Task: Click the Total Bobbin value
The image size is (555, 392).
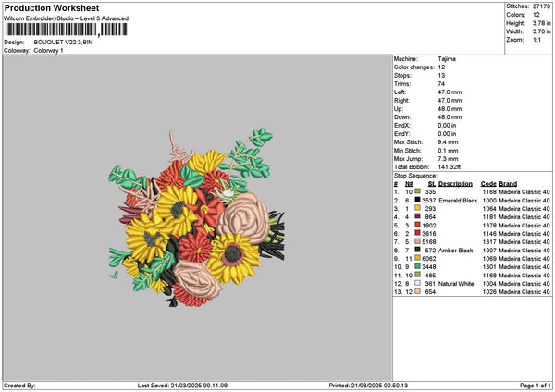Action: click(x=450, y=166)
